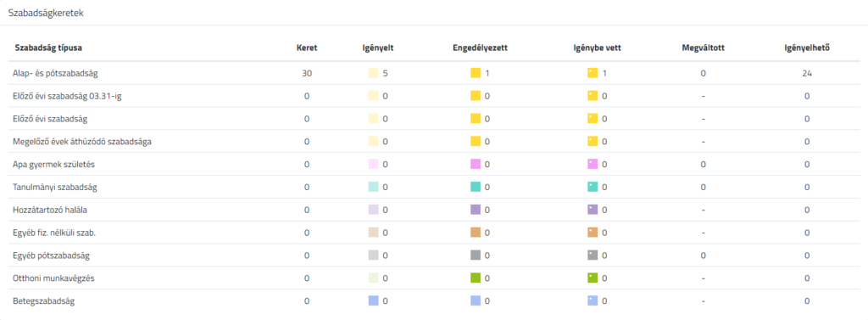The width and height of the screenshot is (868, 320).
Task: Click the Igényelt swatch for Megelőző évek áthúzódó szabadsága
Action: click(373, 142)
